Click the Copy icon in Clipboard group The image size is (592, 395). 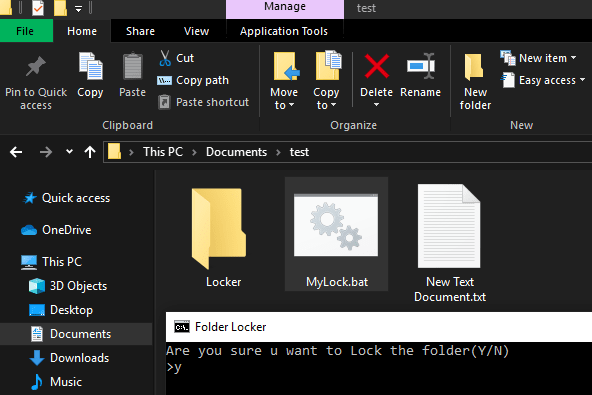coord(90,66)
